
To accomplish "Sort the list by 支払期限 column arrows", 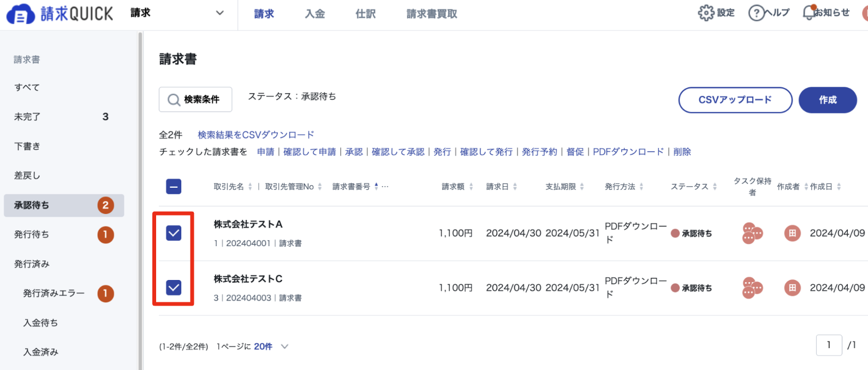I will coord(582,187).
